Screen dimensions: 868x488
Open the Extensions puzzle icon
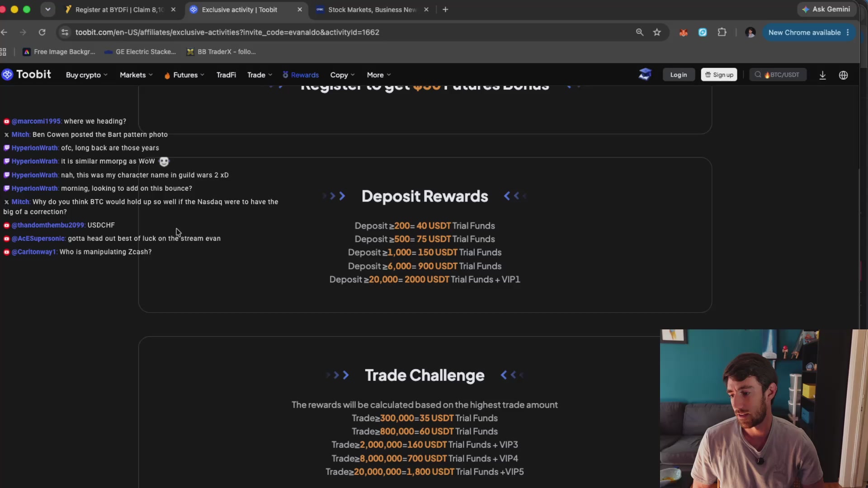click(722, 32)
